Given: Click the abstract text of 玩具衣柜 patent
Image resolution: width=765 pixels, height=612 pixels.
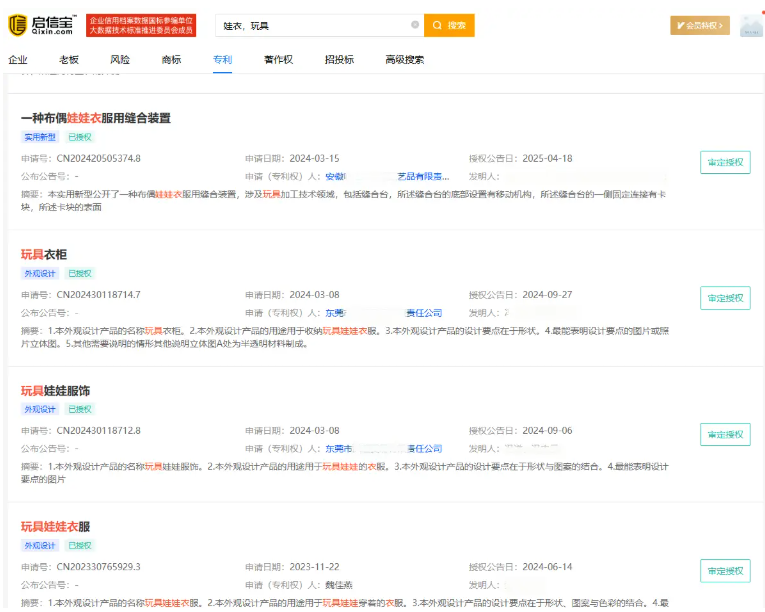Looking at the screenshot, I should [x=344, y=337].
